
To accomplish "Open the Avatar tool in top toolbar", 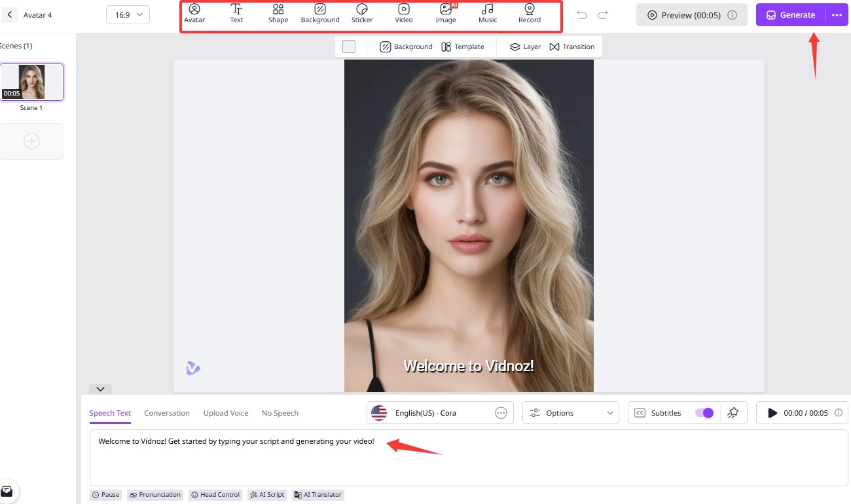I will pyautogui.click(x=194, y=13).
